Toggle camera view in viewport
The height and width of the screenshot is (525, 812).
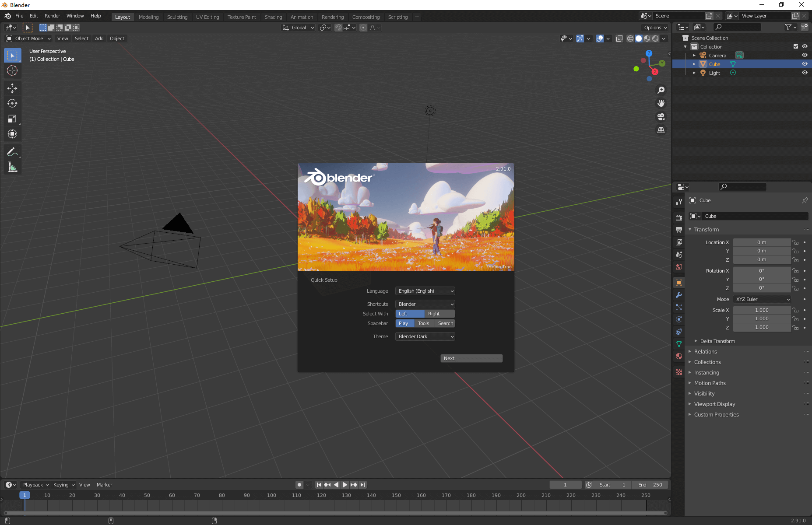click(x=661, y=117)
